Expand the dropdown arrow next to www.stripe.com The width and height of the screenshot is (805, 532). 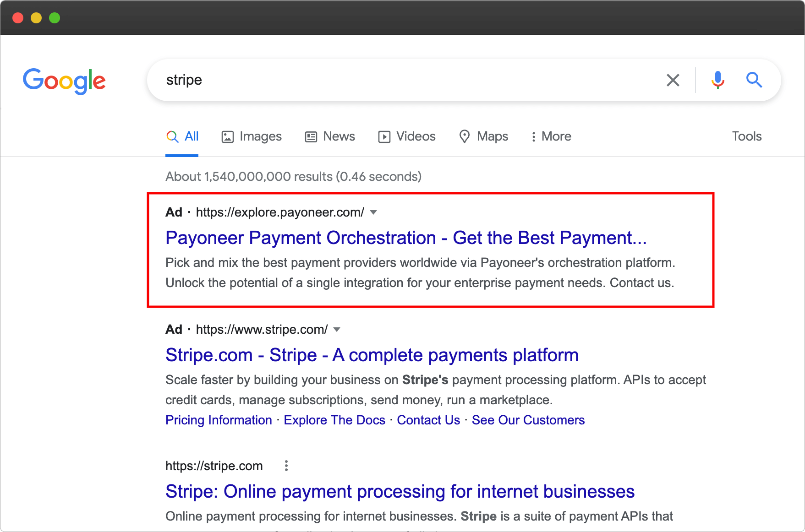click(x=337, y=330)
